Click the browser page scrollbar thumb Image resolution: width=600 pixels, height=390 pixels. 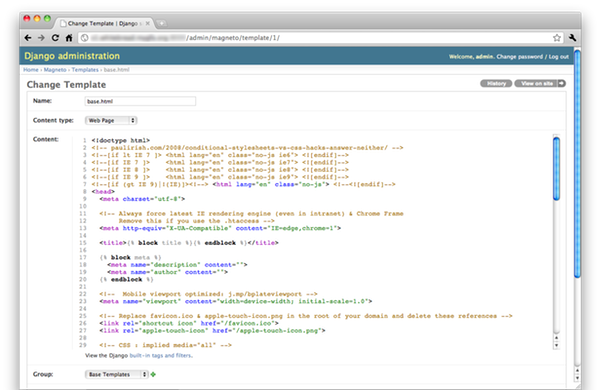(x=577, y=164)
